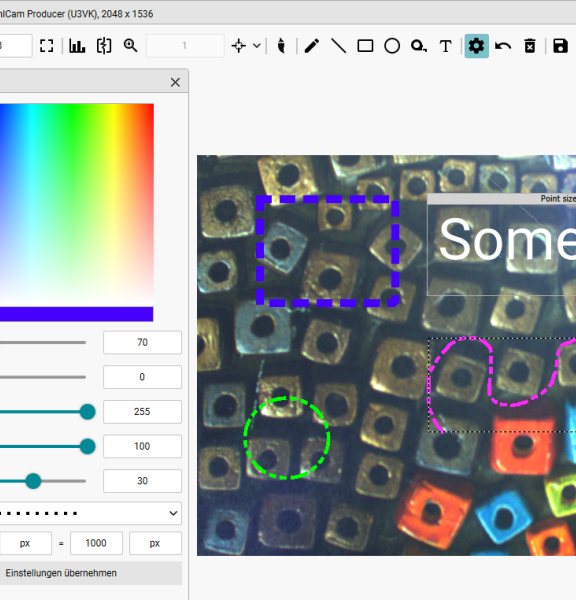This screenshot has height=600, width=576.
Task: Select the freehand pencil drawing tool
Action: (312, 46)
